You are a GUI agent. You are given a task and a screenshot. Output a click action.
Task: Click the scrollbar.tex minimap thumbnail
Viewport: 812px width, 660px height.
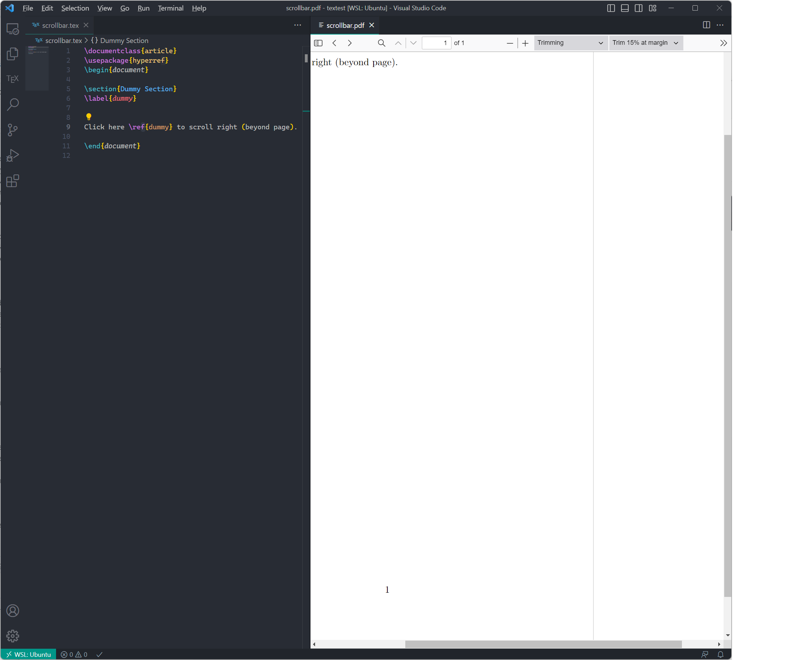coord(37,68)
